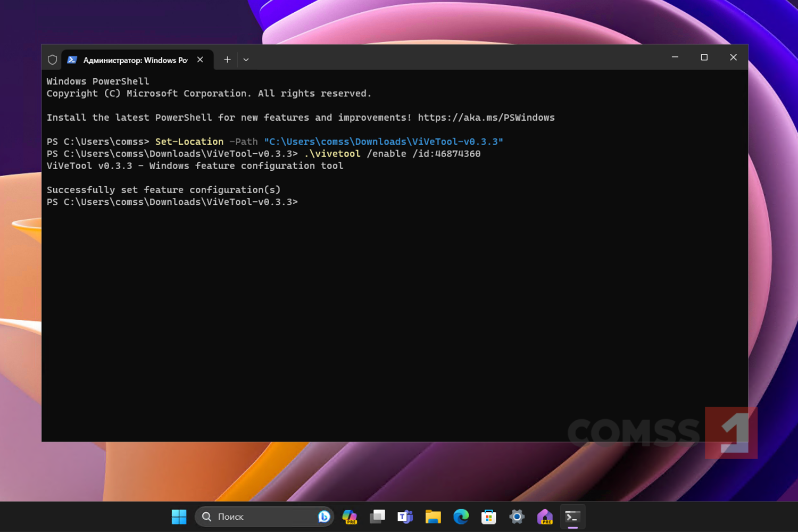798x532 pixels.
Task: Click the '/id:46874360' argument
Action: [446, 154]
